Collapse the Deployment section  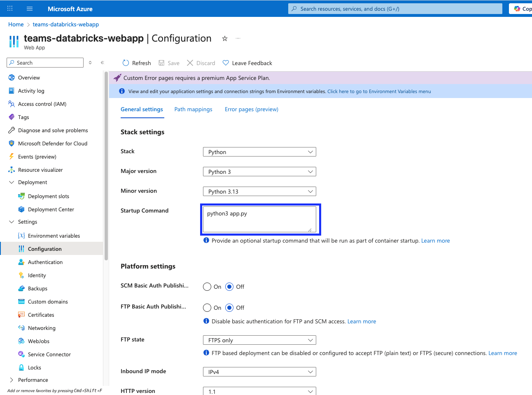(12, 182)
